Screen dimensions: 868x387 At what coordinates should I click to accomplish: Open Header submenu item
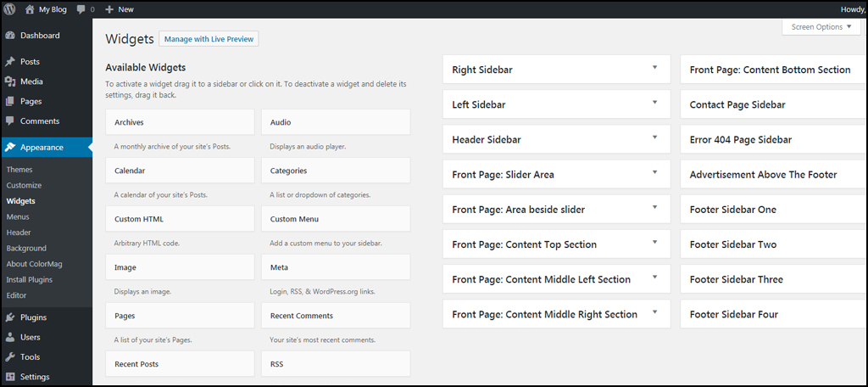tap(19, 233)
